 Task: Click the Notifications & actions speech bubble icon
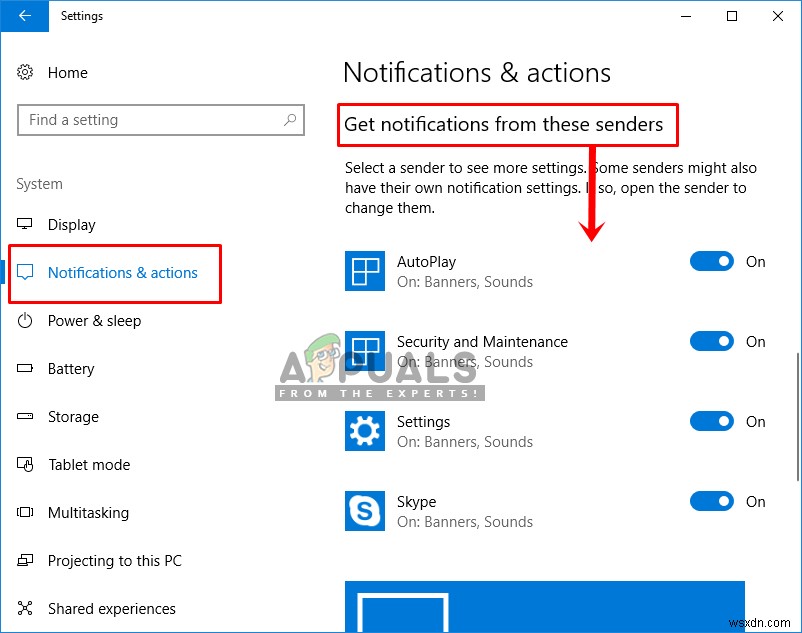(x=25, y=272)
